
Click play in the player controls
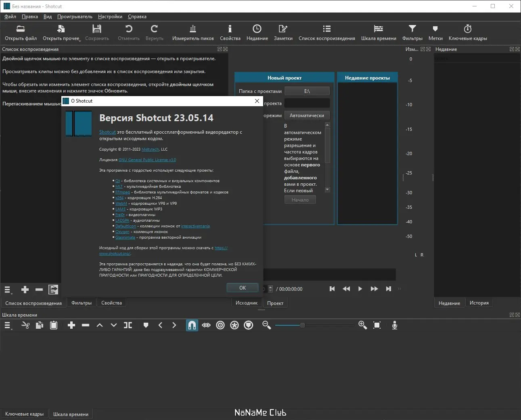point(360,289)
